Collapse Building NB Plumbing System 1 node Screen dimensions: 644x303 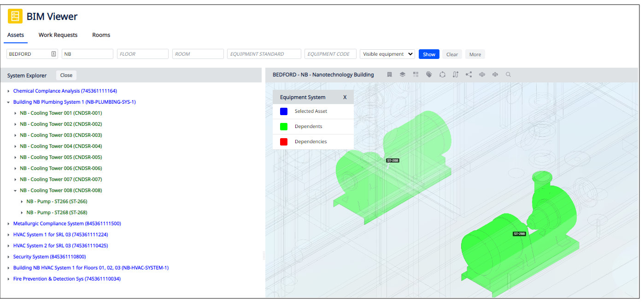(9, 102)
